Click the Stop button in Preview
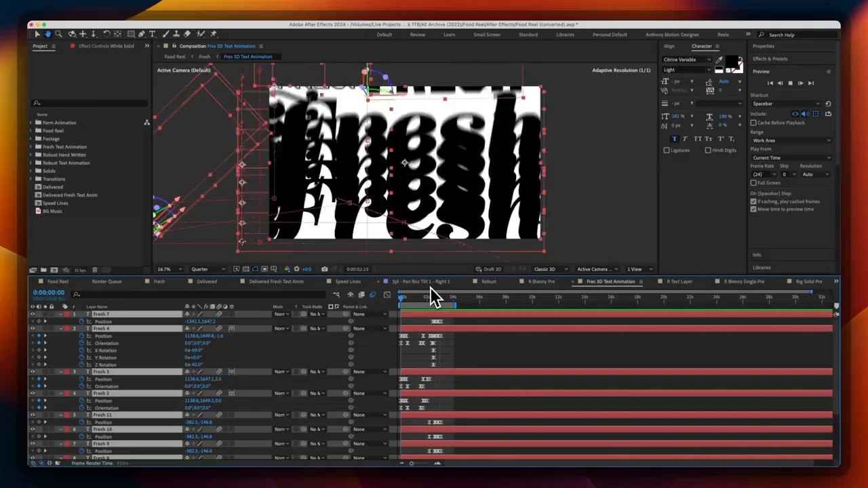 (790, 83)
